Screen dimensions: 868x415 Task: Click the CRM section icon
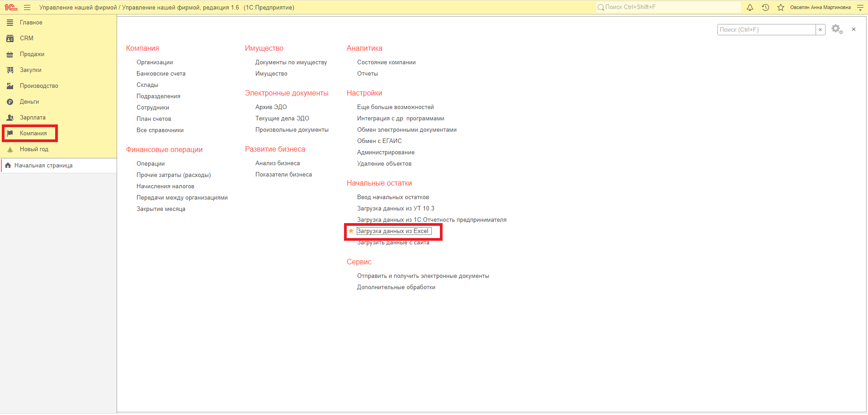[x=10, y=38]
